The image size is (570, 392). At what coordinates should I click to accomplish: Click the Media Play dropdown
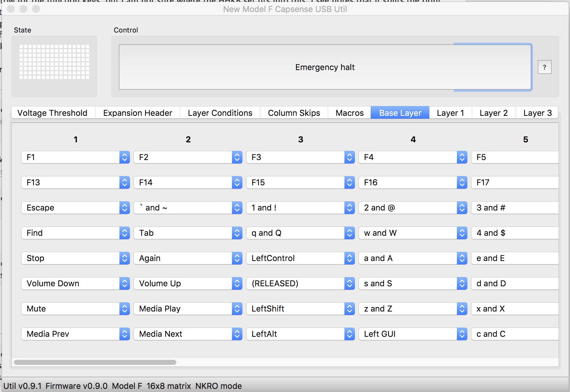click(x=188, y=309)
